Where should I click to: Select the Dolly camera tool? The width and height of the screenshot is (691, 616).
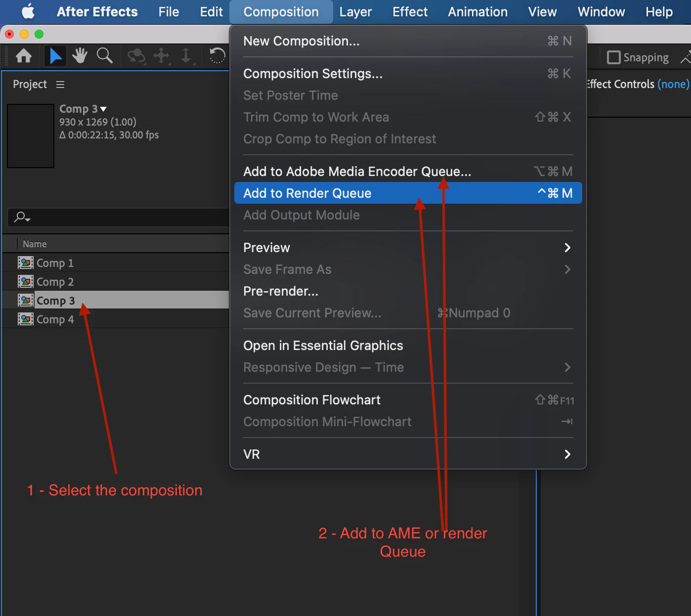click(x=186, y=56)
